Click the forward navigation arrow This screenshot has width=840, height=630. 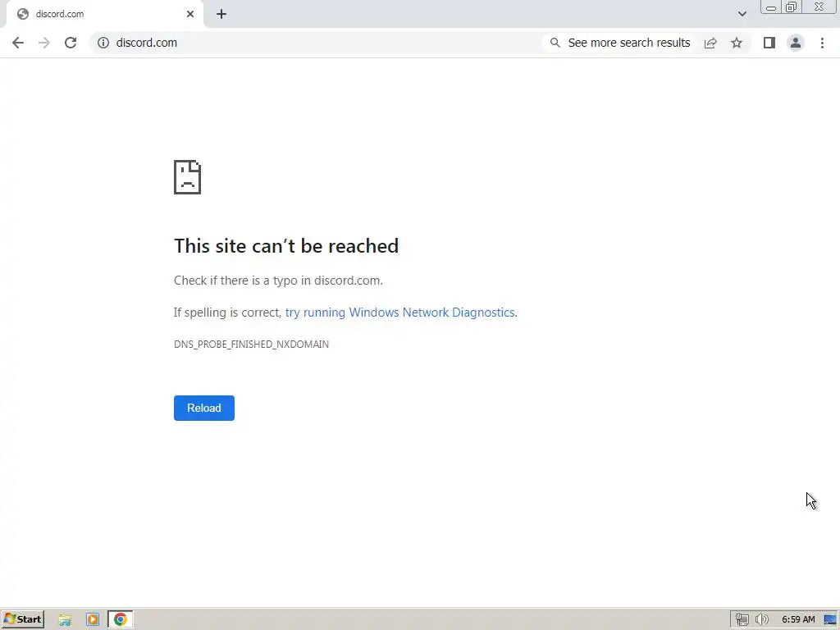pyautogui.click(x=44, y=43)
